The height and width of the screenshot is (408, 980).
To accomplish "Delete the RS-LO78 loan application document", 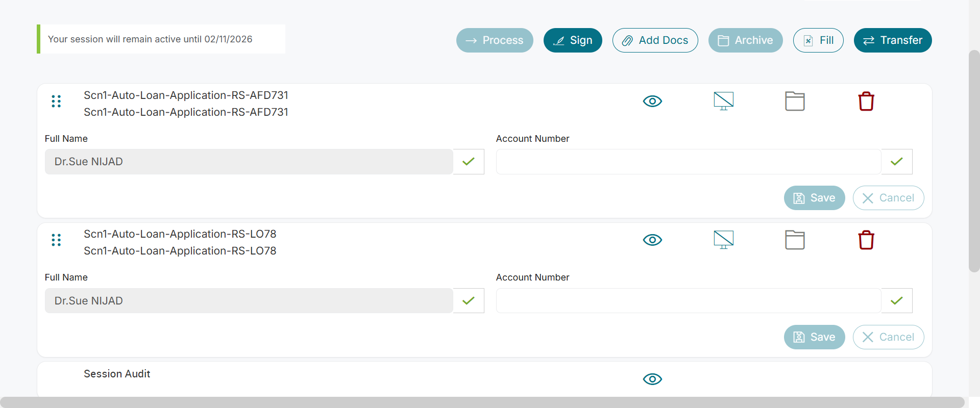I will 866,240.
